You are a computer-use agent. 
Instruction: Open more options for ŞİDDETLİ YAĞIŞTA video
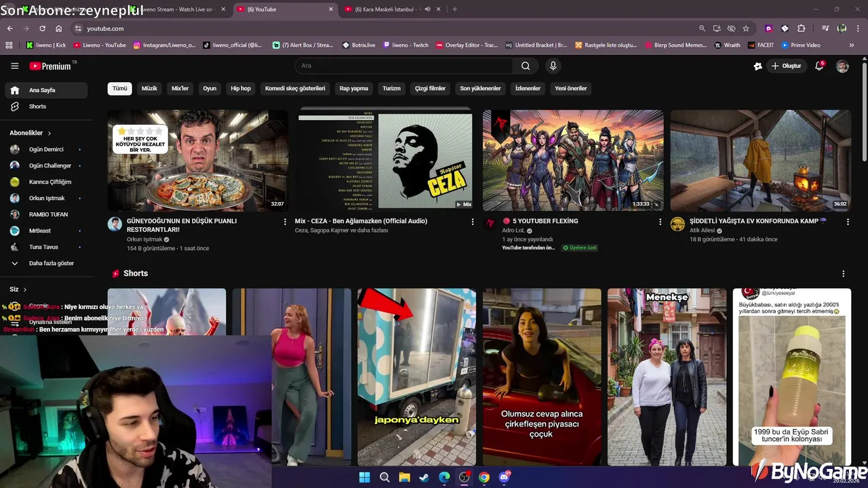[x=848, y=222]
